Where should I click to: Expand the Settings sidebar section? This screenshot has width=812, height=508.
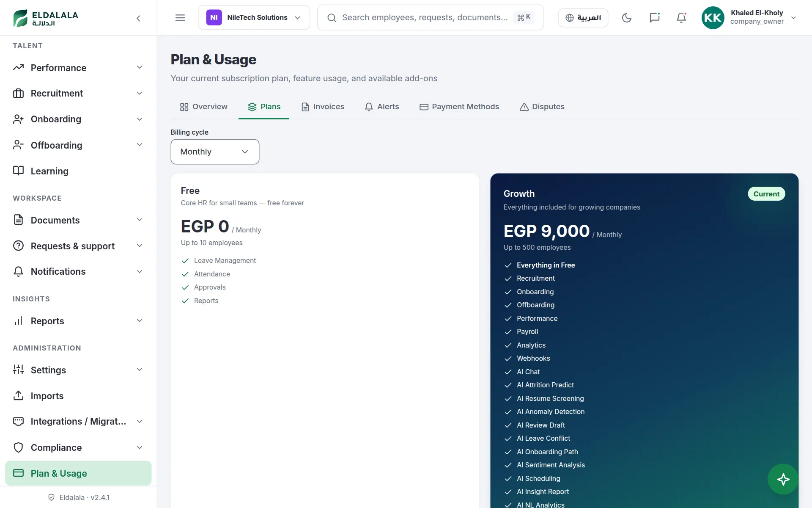[x=78, y=370]
